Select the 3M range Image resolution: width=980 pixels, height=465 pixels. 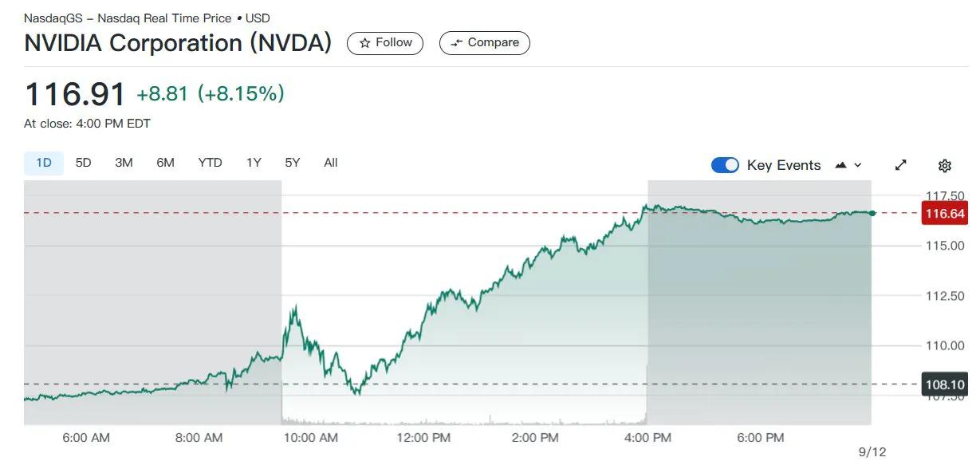tap(124, 163)
